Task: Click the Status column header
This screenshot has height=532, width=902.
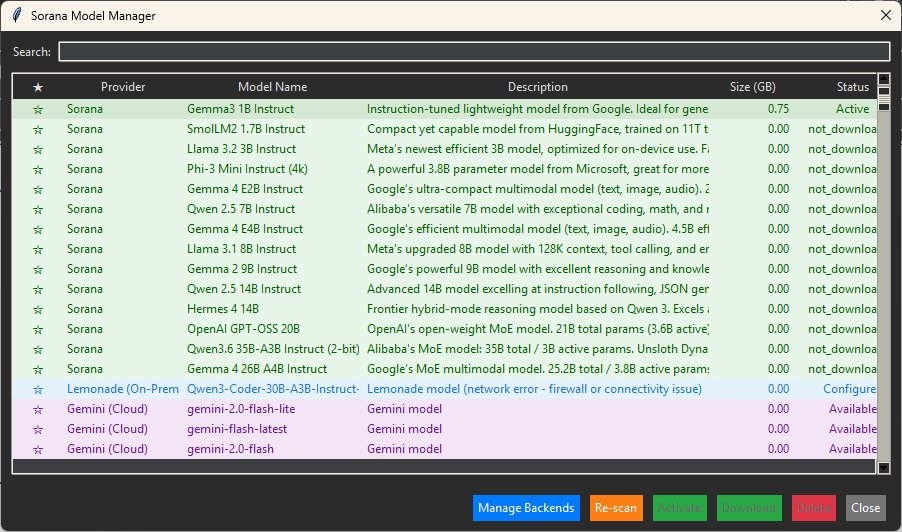Action: (x=853, y=87)
